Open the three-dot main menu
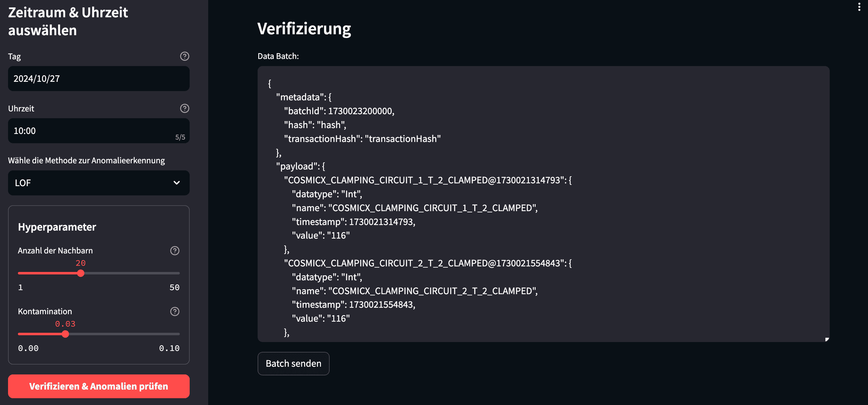The image size is (868, 405). tap(859, 7)
